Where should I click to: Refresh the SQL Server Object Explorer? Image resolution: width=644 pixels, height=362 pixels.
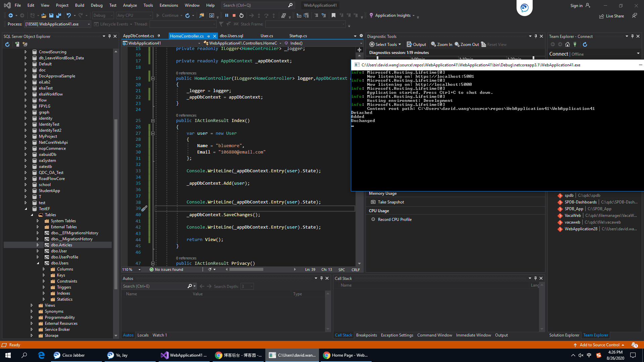(7, 44)
